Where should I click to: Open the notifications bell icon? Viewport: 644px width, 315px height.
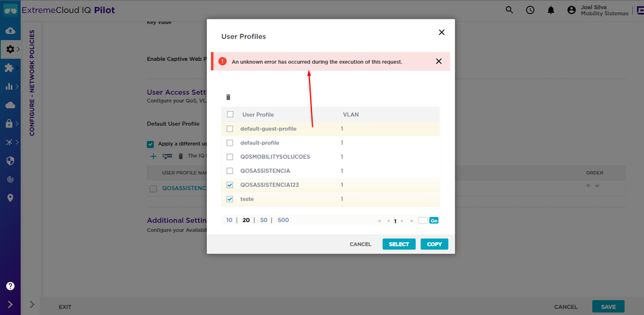pos(551,10)
